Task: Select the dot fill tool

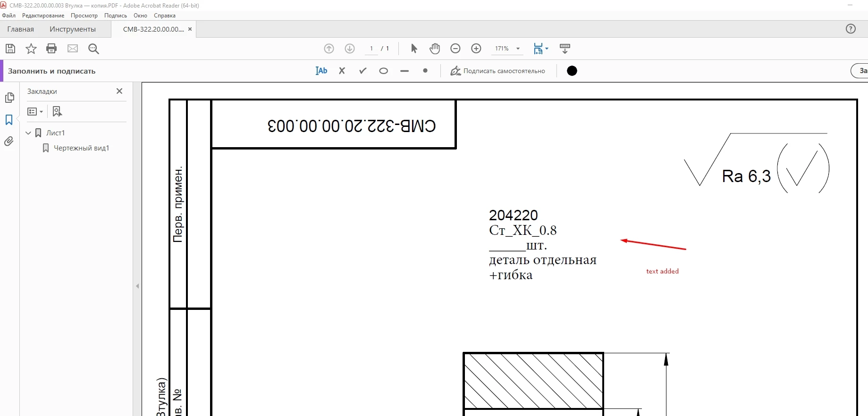Action: click(425, 71)
